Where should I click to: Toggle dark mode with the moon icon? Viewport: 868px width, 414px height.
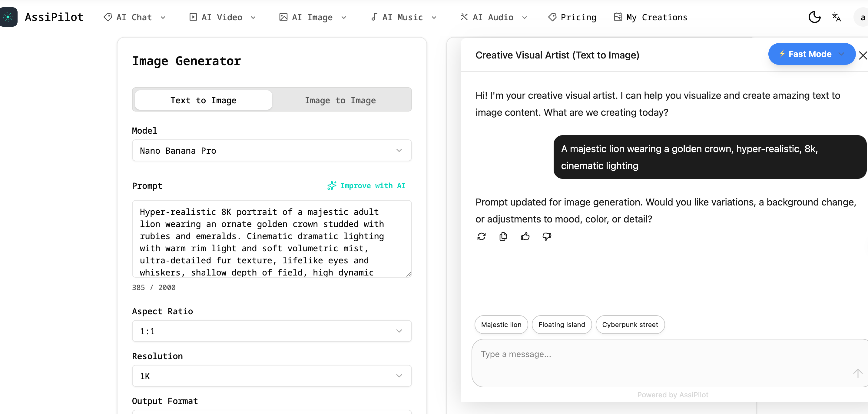814,17
